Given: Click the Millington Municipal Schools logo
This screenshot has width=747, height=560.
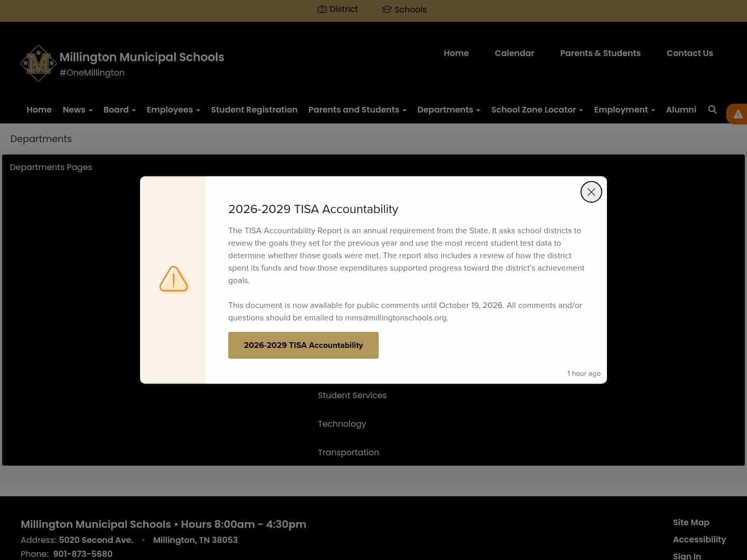Looking at the screenshot, I should tap(38, 63).
